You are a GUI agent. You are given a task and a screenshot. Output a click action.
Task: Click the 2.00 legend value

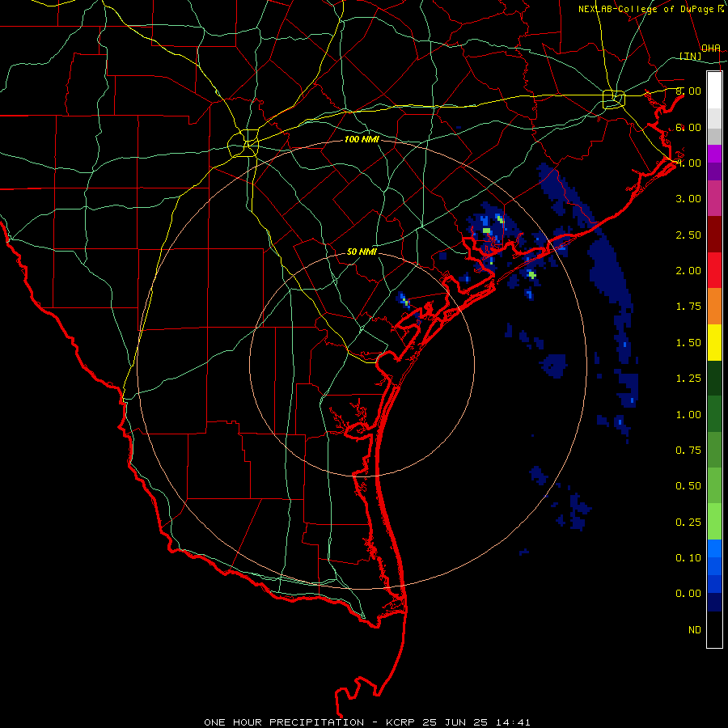688,271
